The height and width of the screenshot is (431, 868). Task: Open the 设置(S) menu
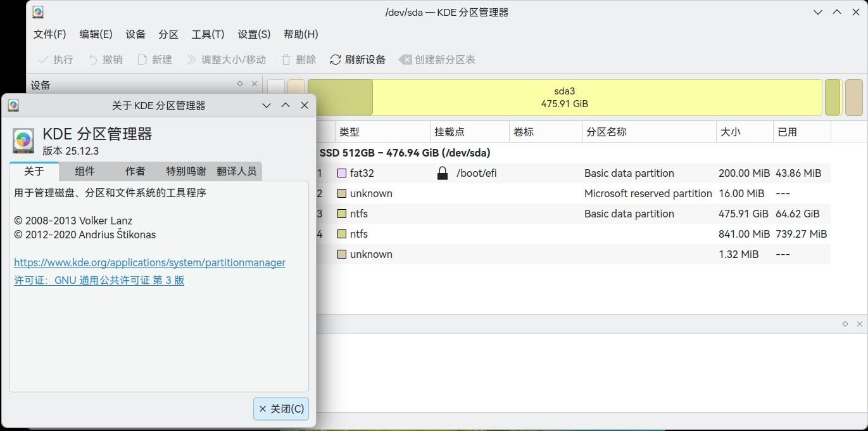[x=254, y=34]
